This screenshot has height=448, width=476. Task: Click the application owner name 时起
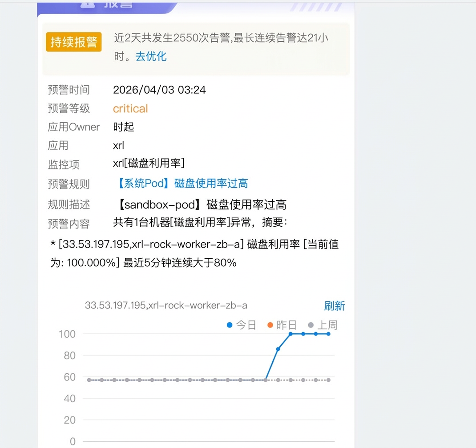(x=124, y=127)
